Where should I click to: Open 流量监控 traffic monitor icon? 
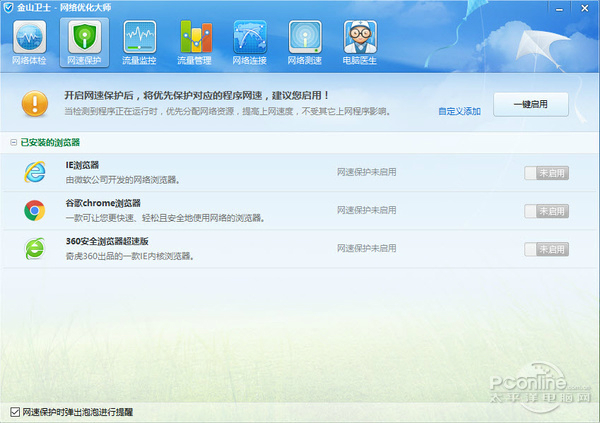(140, 38)
